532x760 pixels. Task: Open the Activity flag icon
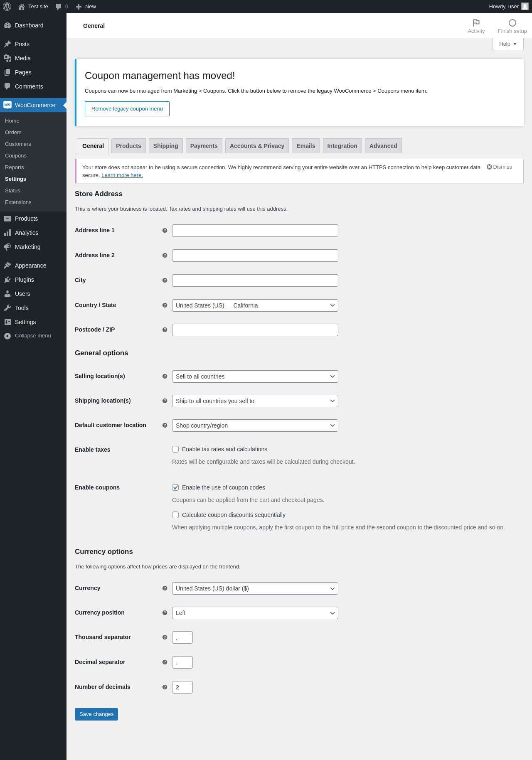[x=476, y=23]
